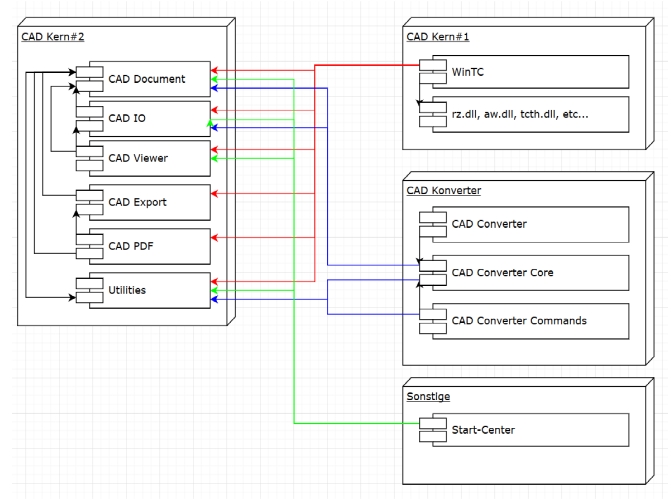The image size is (671, 499).
Task: Click the black dependency line left of CAD PDF
Action: [33, 200]
